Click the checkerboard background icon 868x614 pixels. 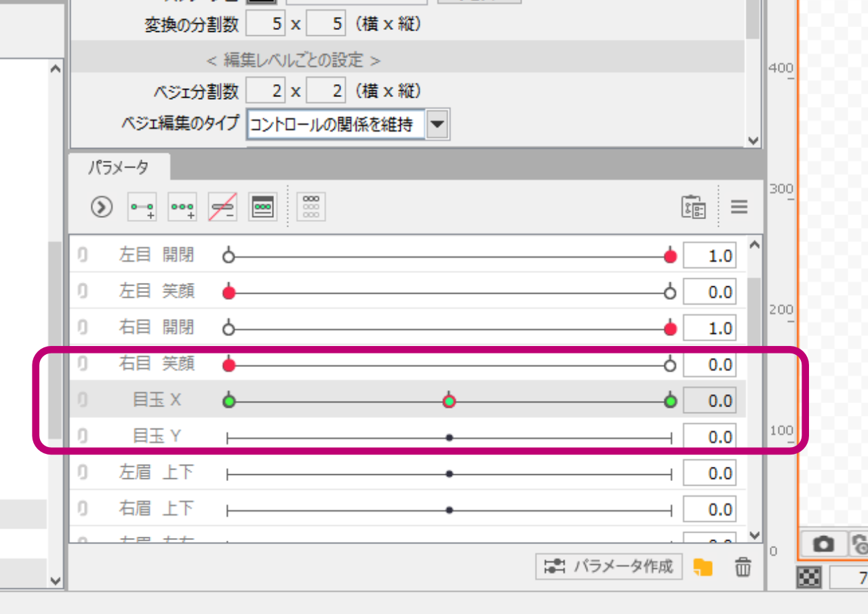click(x=810, y=578)
